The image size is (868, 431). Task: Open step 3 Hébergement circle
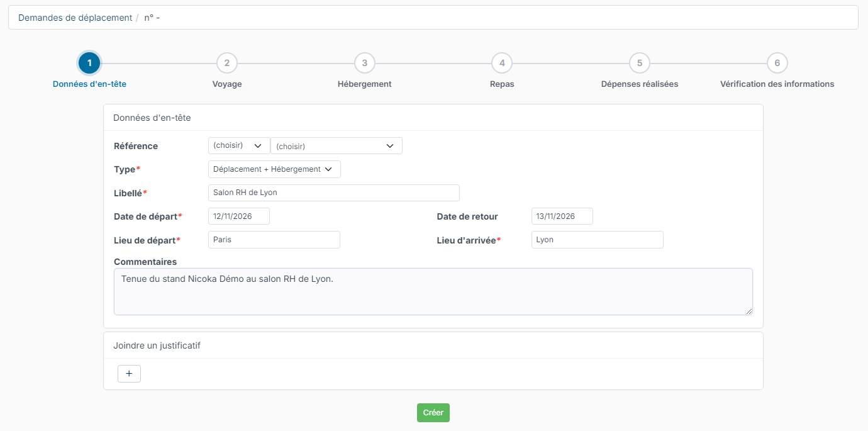365,63
